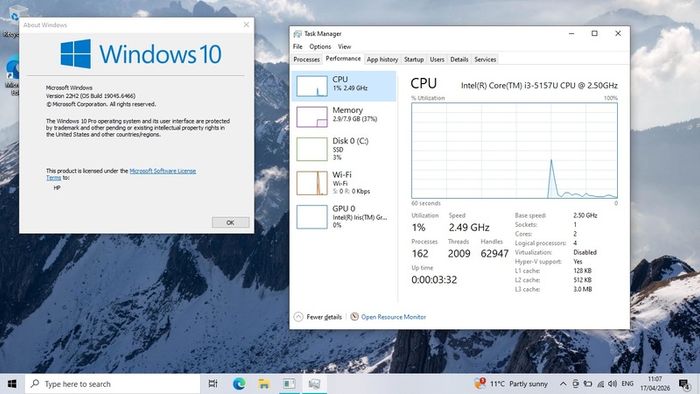Screen dimensions: 700x394
Task: Open the Windows Start menu
Action: click(12, 384)
